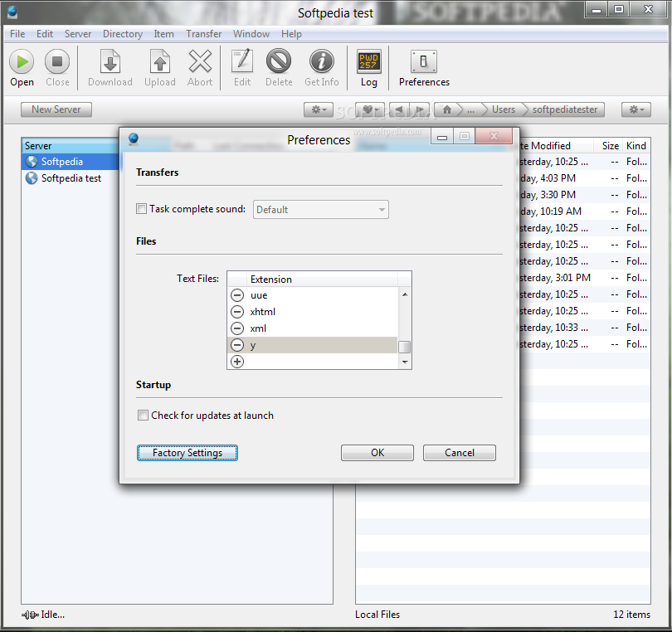
Task: Open the Help menu
Action: coord(291,34)
